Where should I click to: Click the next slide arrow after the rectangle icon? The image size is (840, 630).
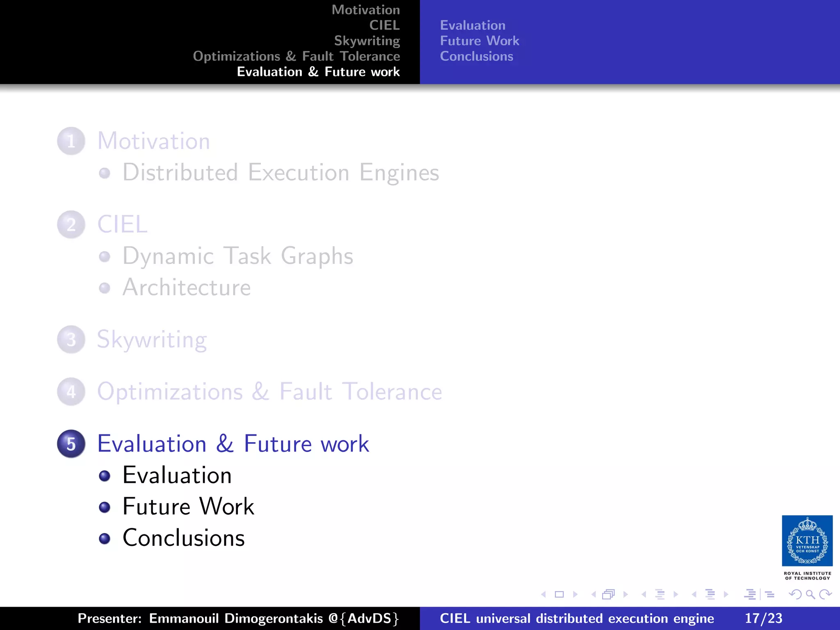click(575, 594)
